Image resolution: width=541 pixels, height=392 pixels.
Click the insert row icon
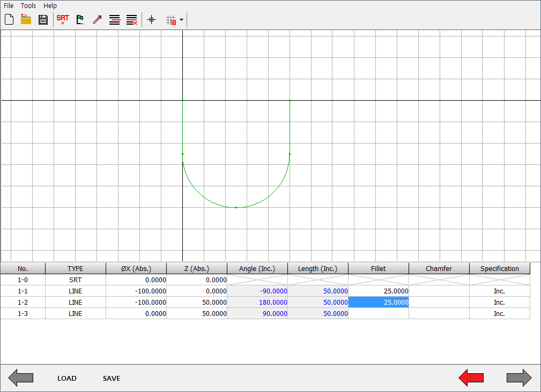point(115,20)
